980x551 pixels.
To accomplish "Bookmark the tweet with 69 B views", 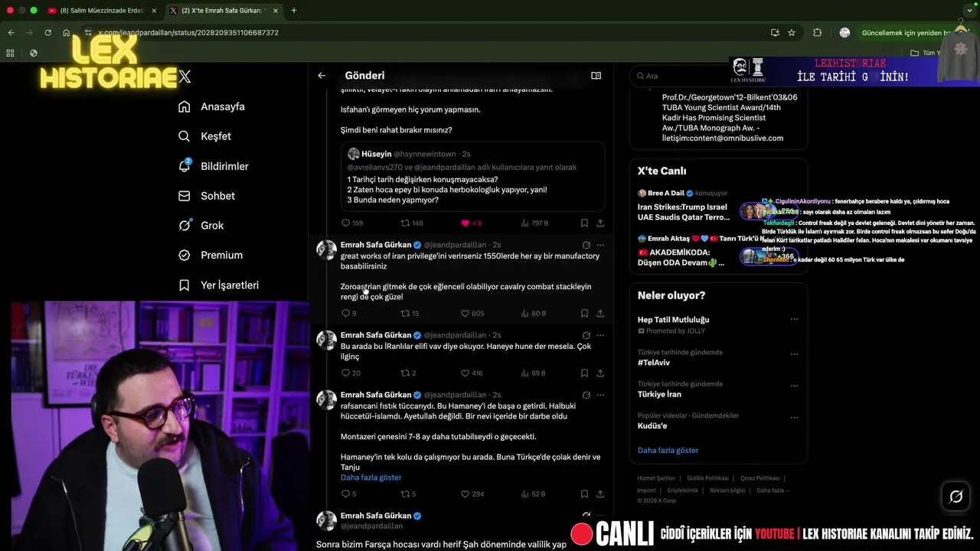I will tap(584, 373).
